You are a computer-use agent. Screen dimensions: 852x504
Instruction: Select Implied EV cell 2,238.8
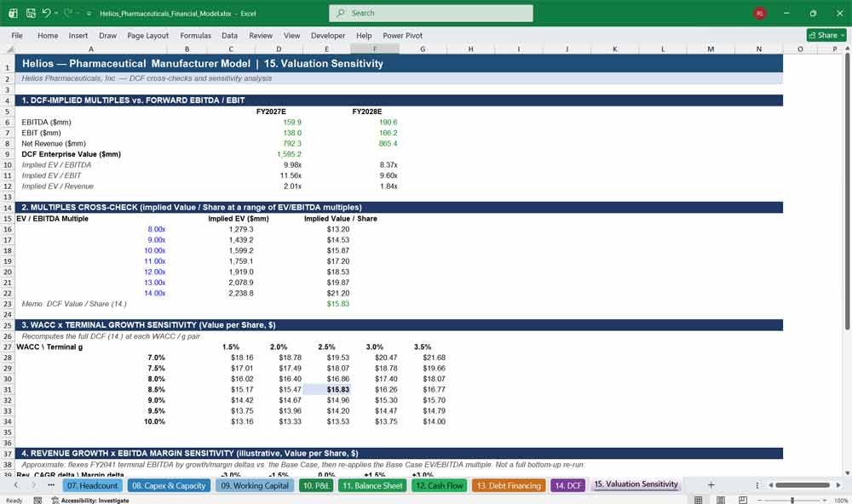click(x=231, y=293)
